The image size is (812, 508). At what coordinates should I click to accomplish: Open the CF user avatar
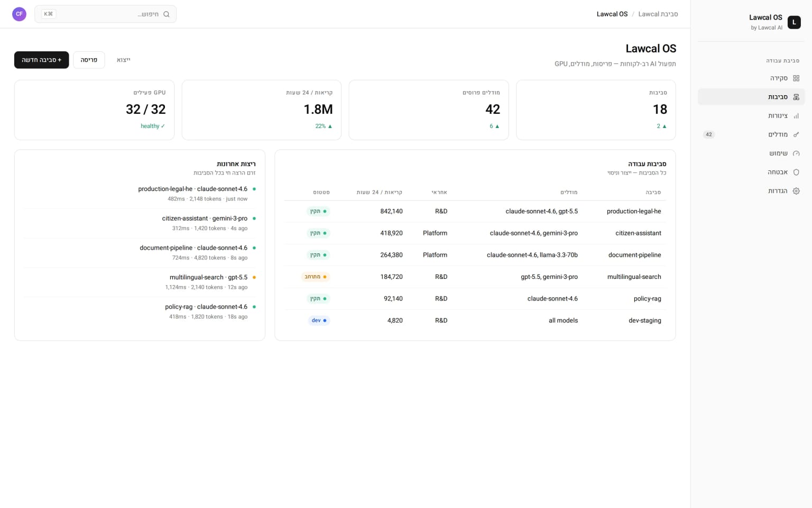point(20,14)
